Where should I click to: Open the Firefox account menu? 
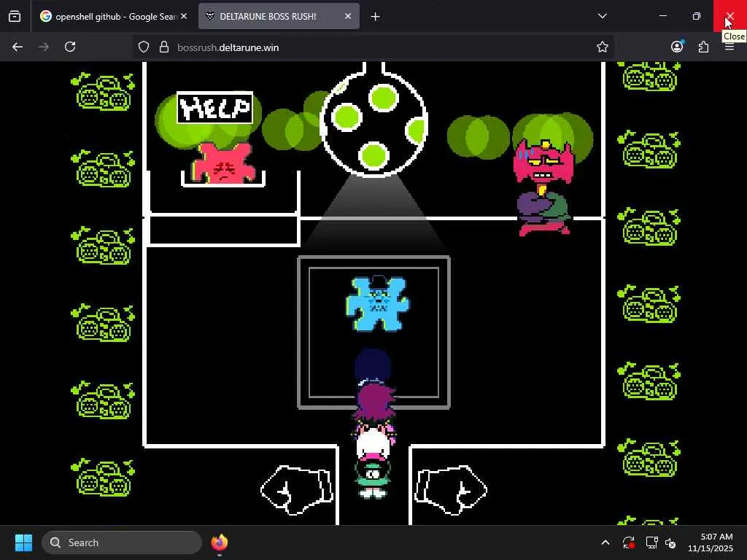[x=677, y=47]
